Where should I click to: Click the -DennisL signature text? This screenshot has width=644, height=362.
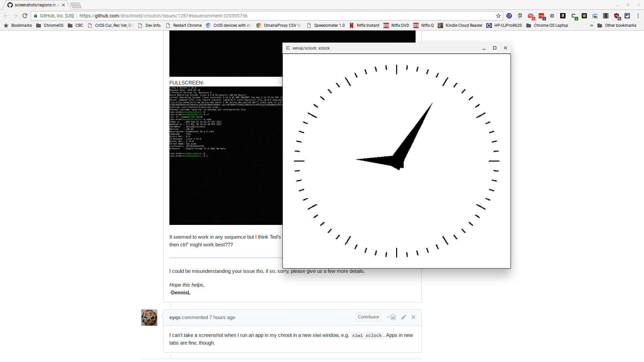[x=180, y=293]
